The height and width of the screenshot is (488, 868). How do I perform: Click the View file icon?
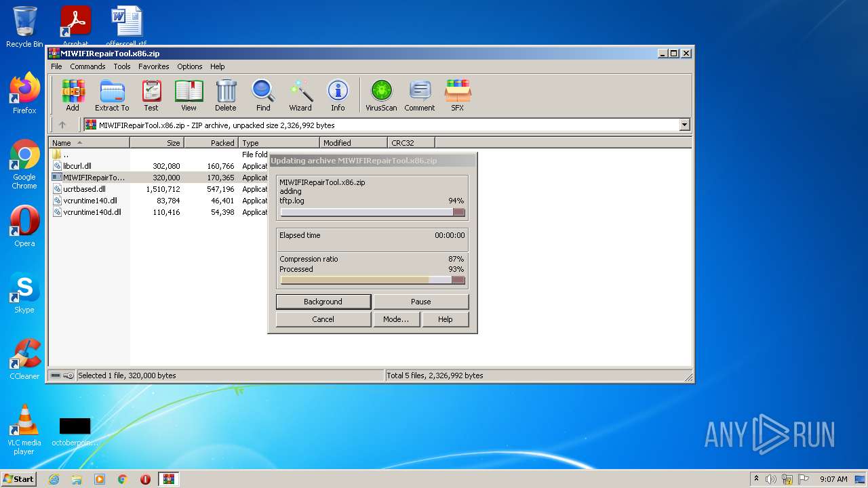tap(189, 95)
